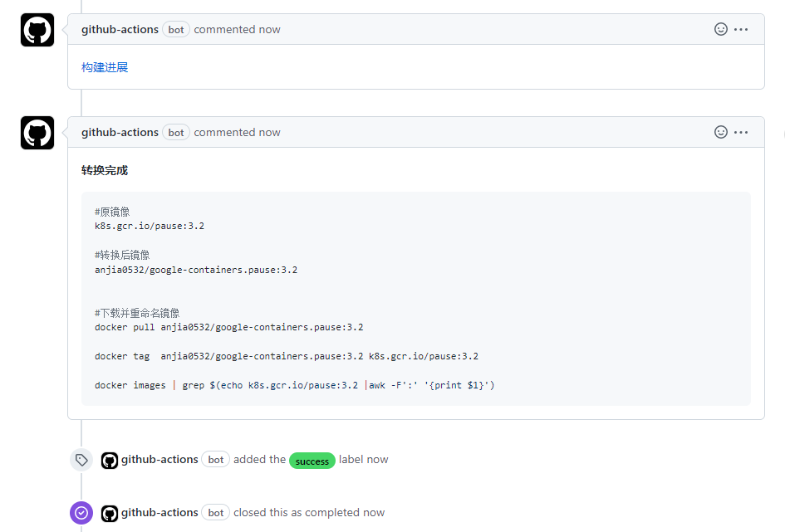Click the purple closed-as-completed check icon
This screenshot has height=532, width=785.
click(81, 513)
